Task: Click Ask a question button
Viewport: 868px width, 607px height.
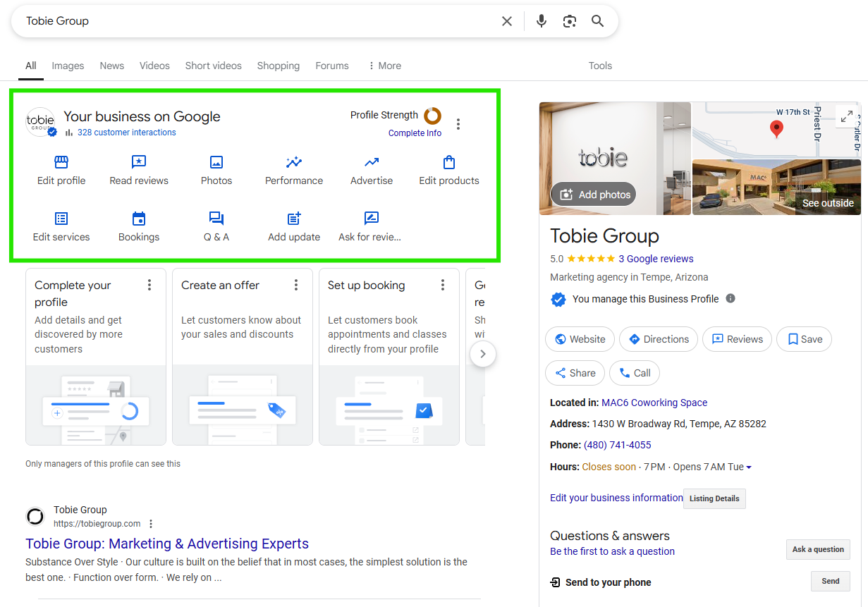Action: point(818,549)
